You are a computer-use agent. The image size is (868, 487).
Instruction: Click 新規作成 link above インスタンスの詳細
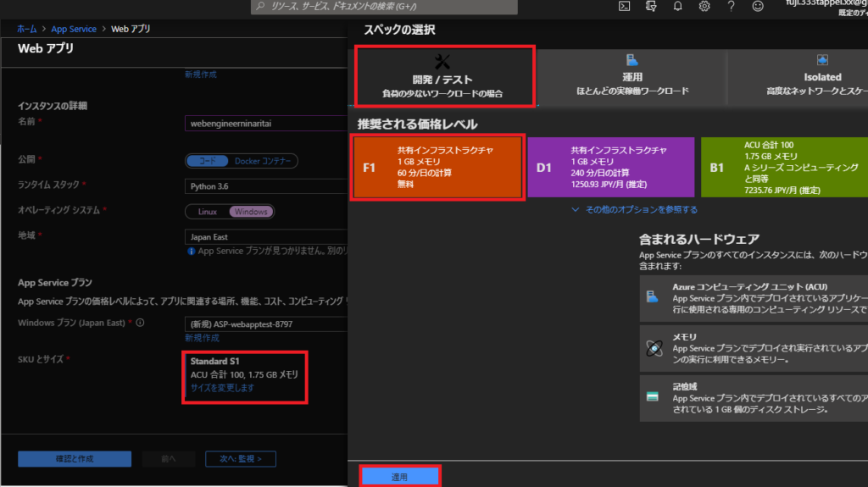coord(200,75)
